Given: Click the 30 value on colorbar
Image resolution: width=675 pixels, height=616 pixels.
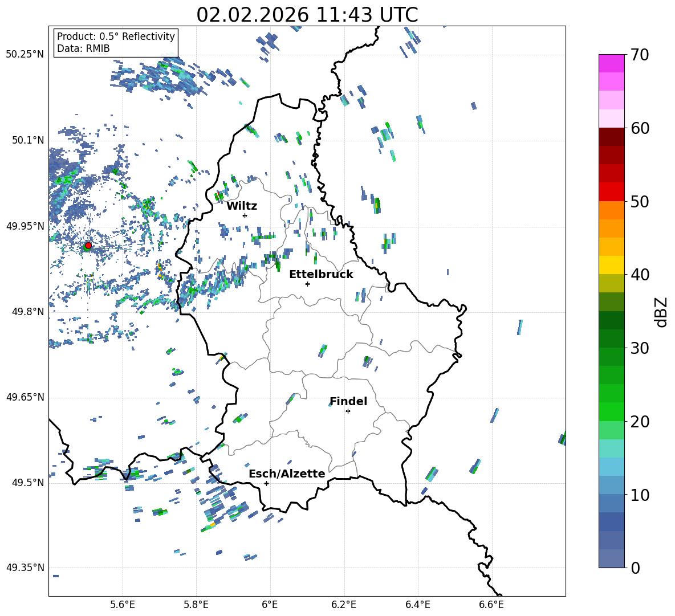Looking at the screenshot, I should [640, 348].
